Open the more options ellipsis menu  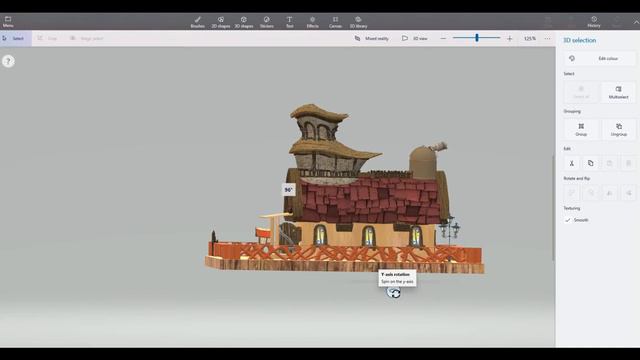pos(547,38)
